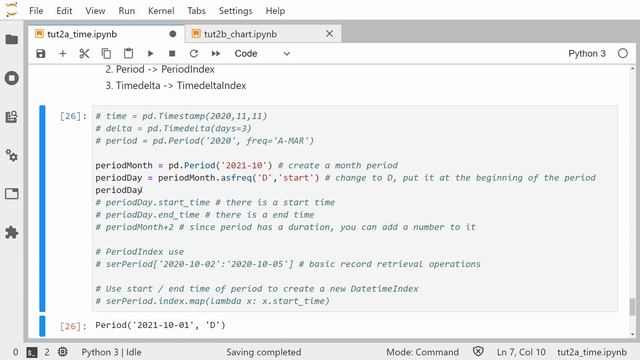Click the output text Period('2021-10-01', 'D')
Viewport: 640px width, 360px height.
pyautogui.click(x=160, y=325)
